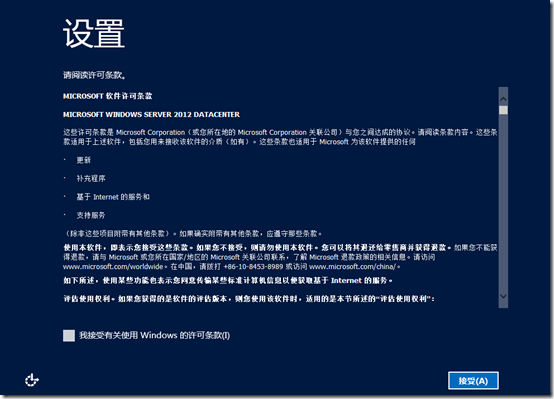Check the accept Windows license terms box
Viewport: 554px width, 399px height.
(69, 335)
